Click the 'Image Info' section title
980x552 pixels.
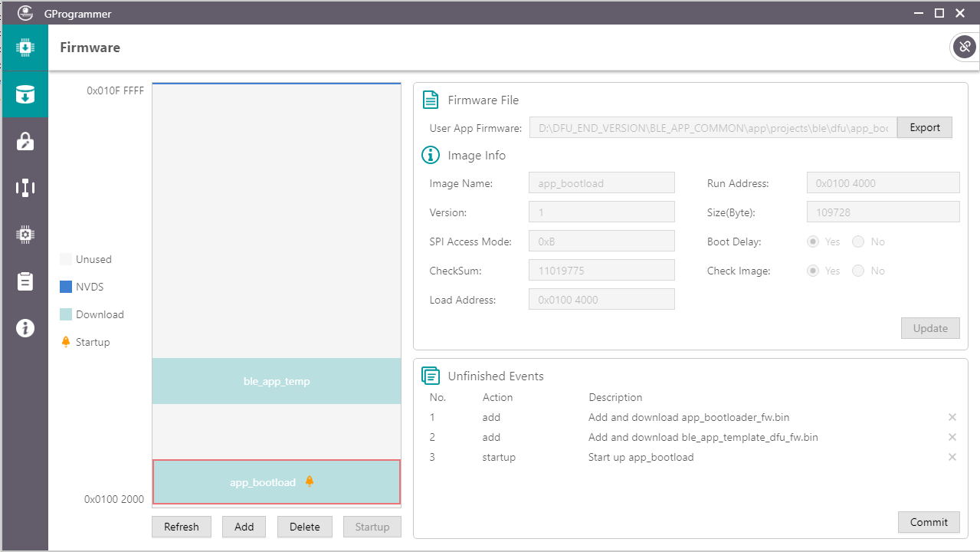[477, 156]
